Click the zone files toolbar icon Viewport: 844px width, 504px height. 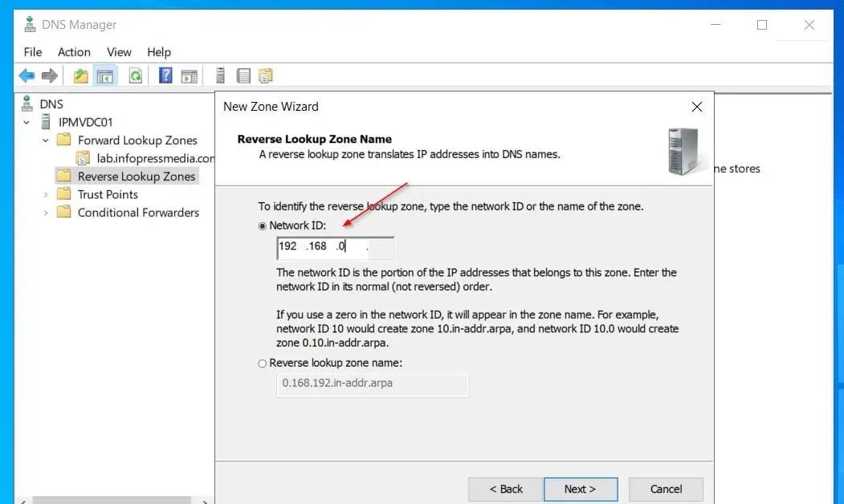pos(266,76)
